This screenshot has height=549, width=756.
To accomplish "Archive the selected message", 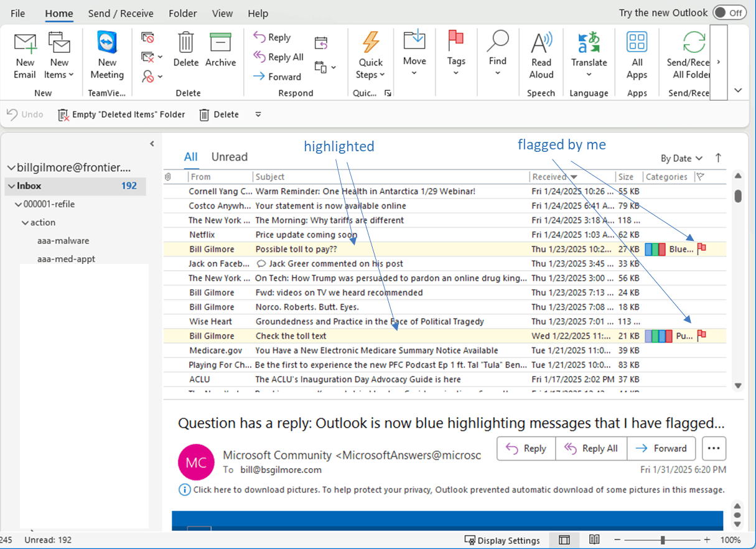I will [x=220, y=50].
